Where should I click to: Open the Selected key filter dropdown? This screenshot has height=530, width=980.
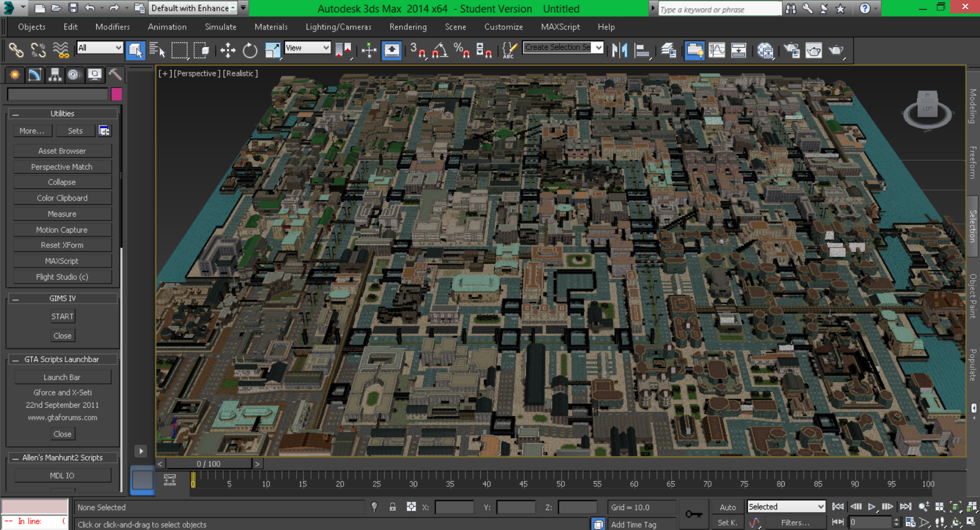coord(786,506)
